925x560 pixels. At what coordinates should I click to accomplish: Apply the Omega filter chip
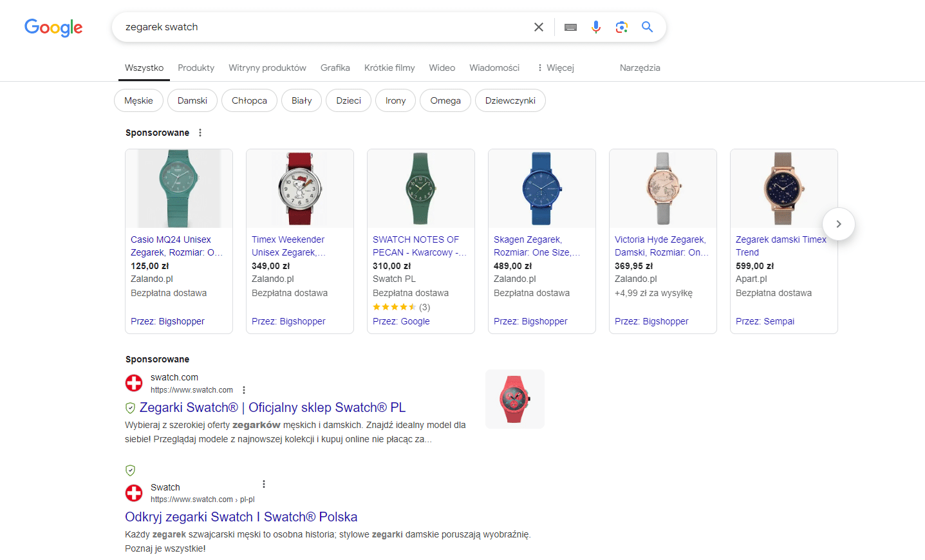pyautogui.click(x=445, y=100)
